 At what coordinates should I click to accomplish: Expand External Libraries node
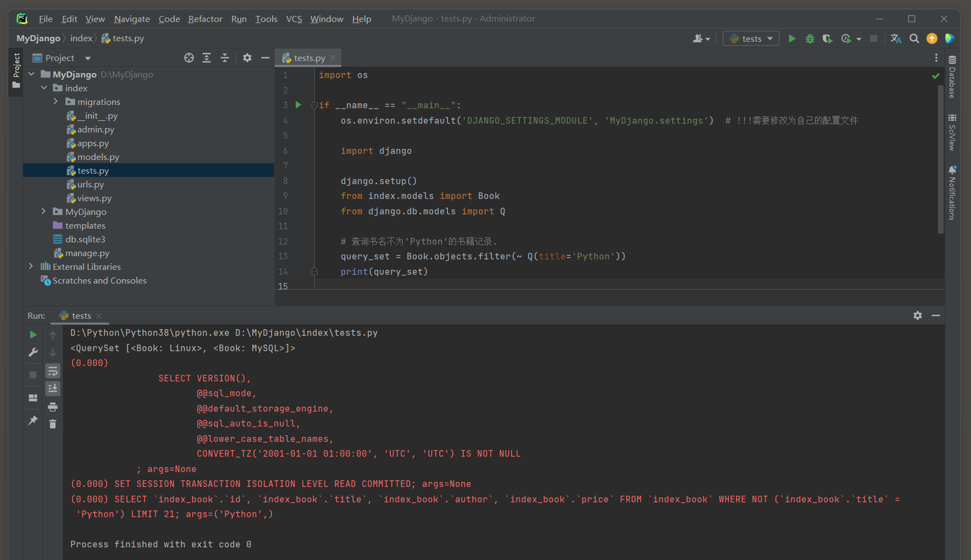[x=31, y=267]
